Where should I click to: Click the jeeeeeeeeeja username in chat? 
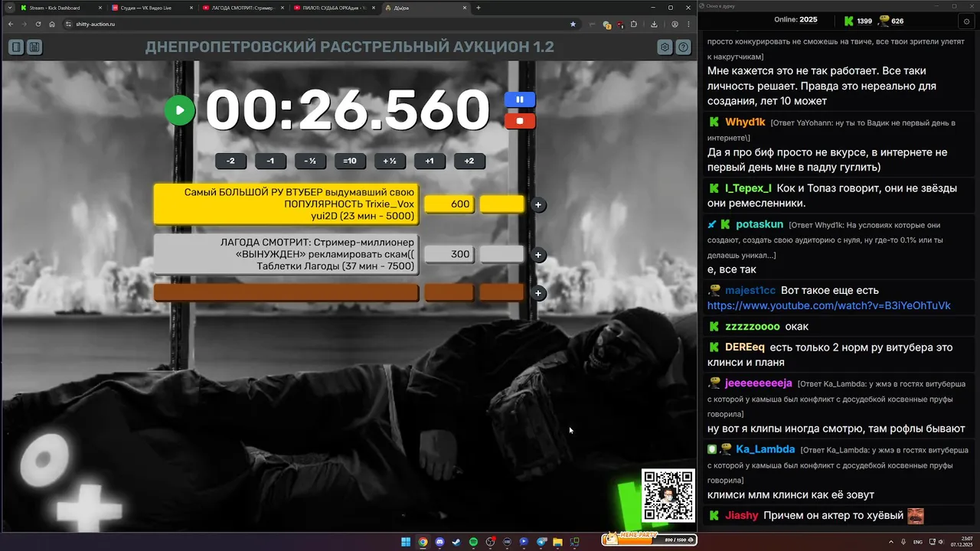(x=759, y=383)
